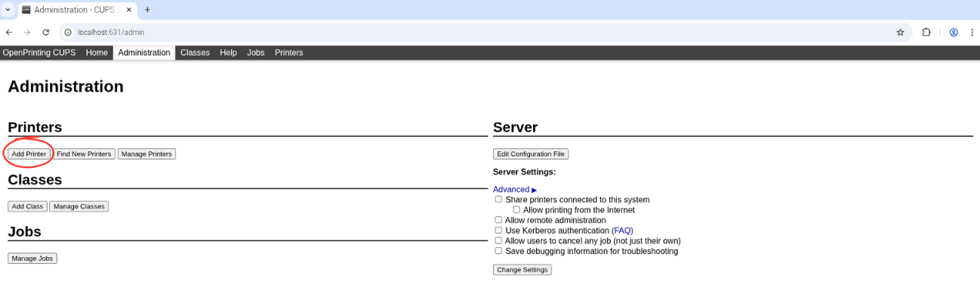The height and width of the screenshot is (291, 980).
Task: Reload the CUPS admin page
Action: 45,33
